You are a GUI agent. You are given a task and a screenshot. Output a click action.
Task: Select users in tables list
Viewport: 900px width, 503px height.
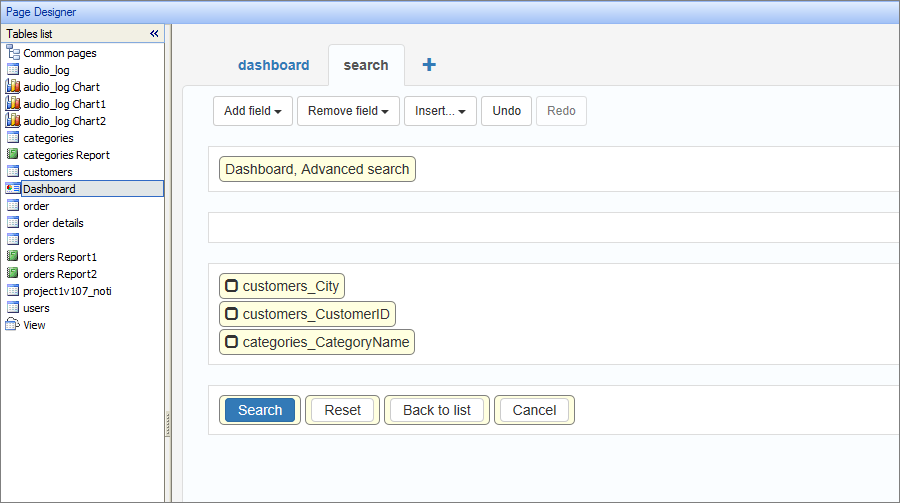click(x=36, y=308)
